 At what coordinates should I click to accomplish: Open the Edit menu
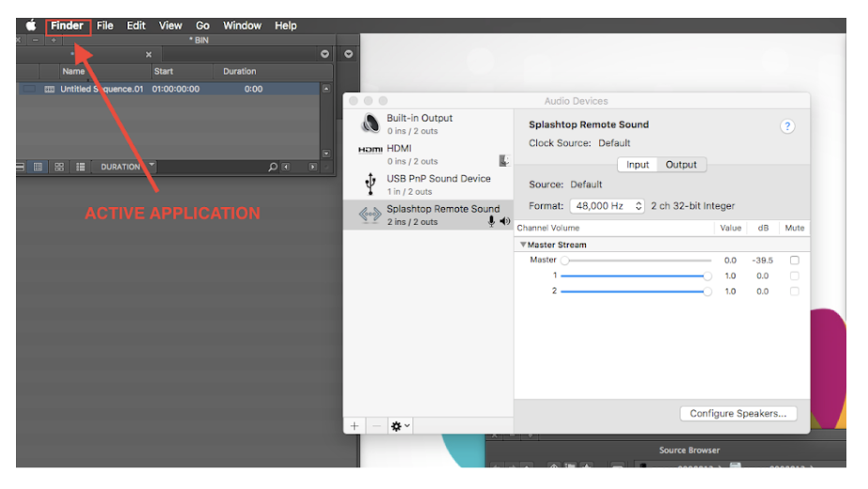coord(136,25)
